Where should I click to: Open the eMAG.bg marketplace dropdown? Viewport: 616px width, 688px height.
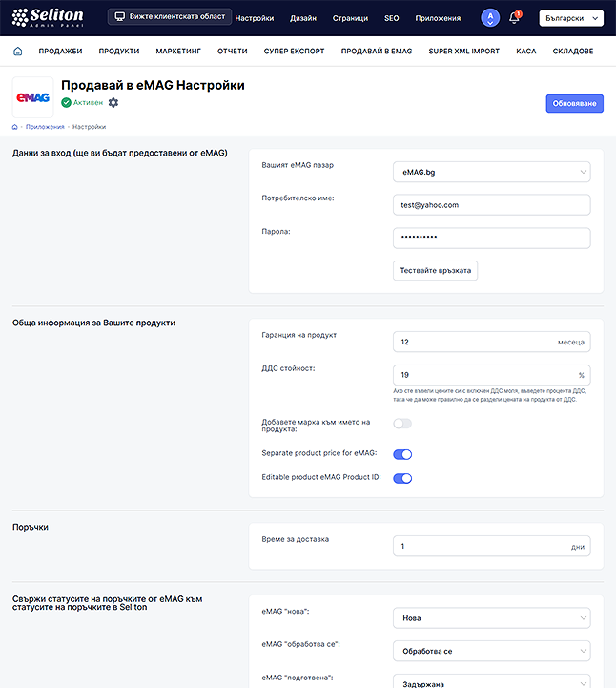point(491,172)
